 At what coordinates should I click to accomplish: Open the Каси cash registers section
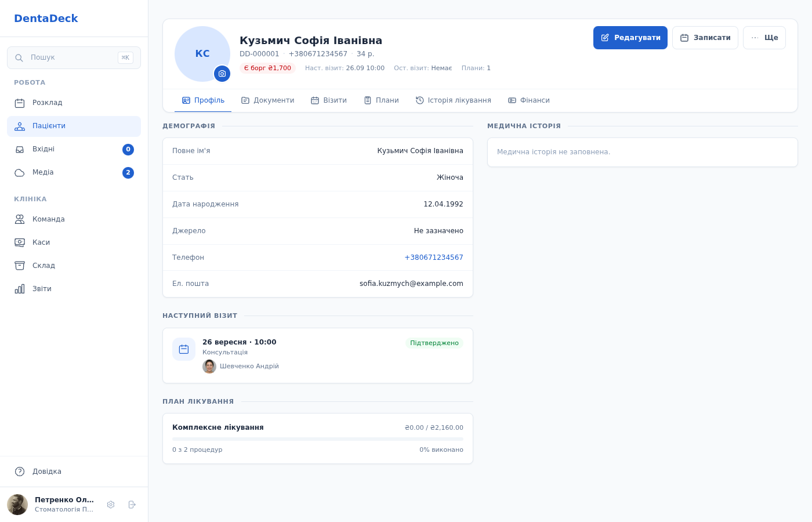click(74, 242)
